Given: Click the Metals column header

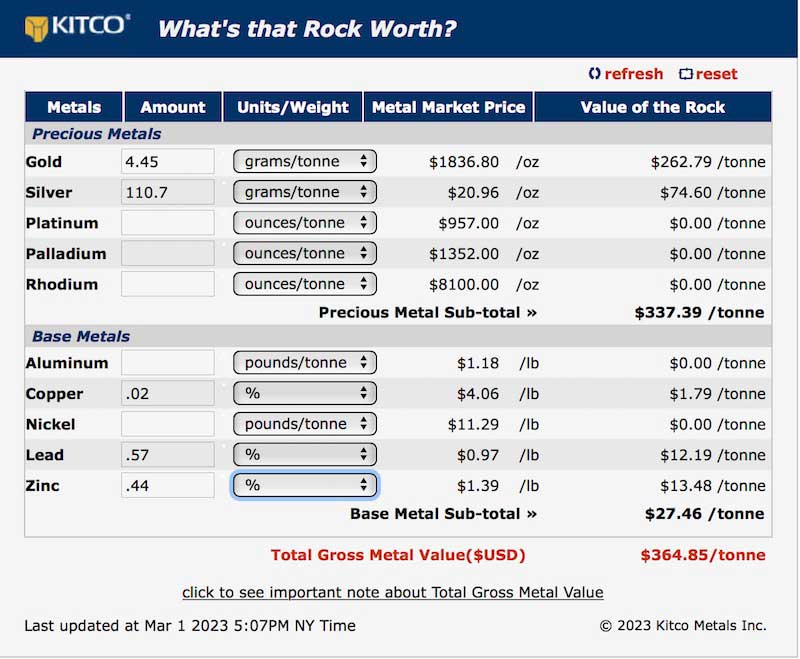Looking at the screenshot, I should pos(74,107).
